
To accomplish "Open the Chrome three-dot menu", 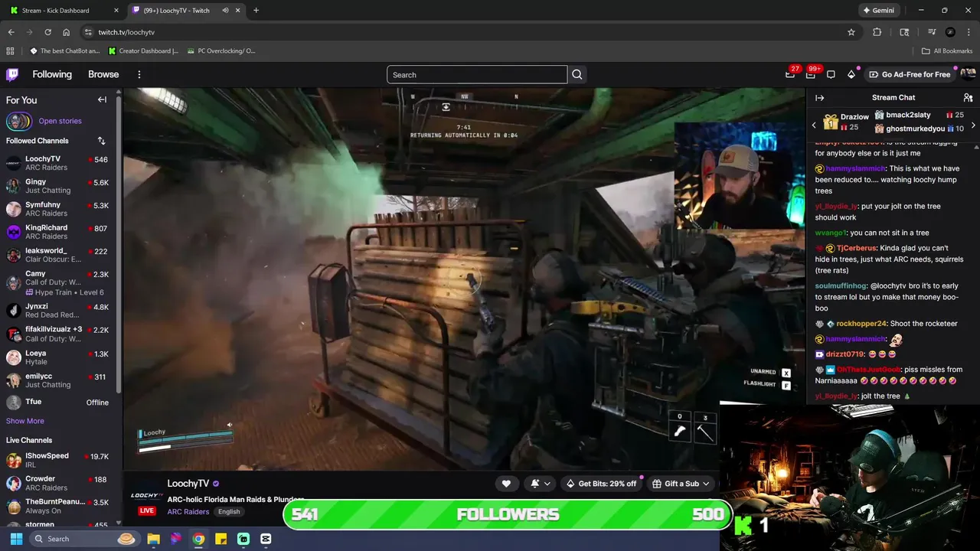I will pos(969,32).
